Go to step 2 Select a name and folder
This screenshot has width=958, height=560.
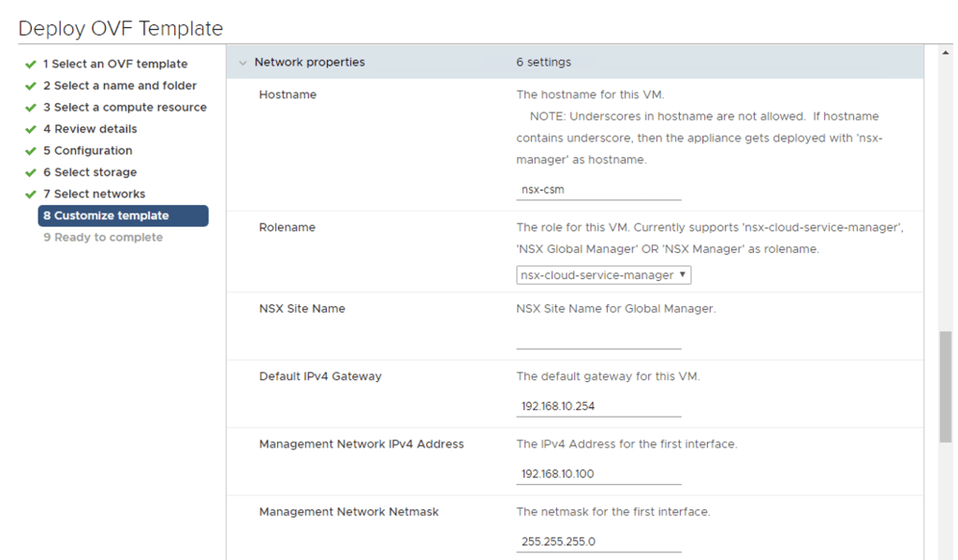click(x=119, y=86)
